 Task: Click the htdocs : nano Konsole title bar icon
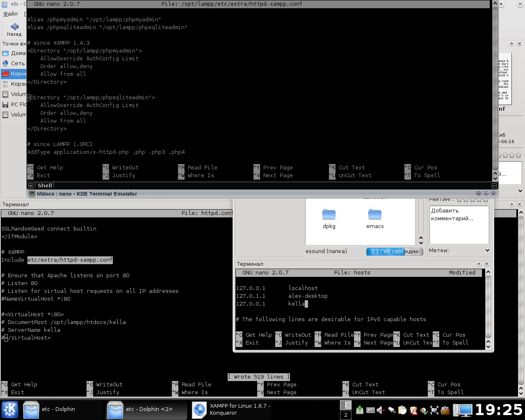32,194
